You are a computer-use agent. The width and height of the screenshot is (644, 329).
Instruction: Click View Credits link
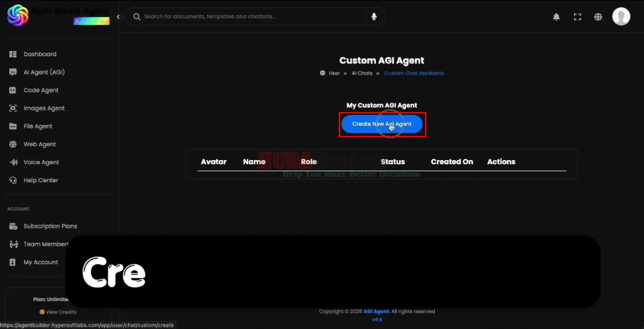click(61, 312)
